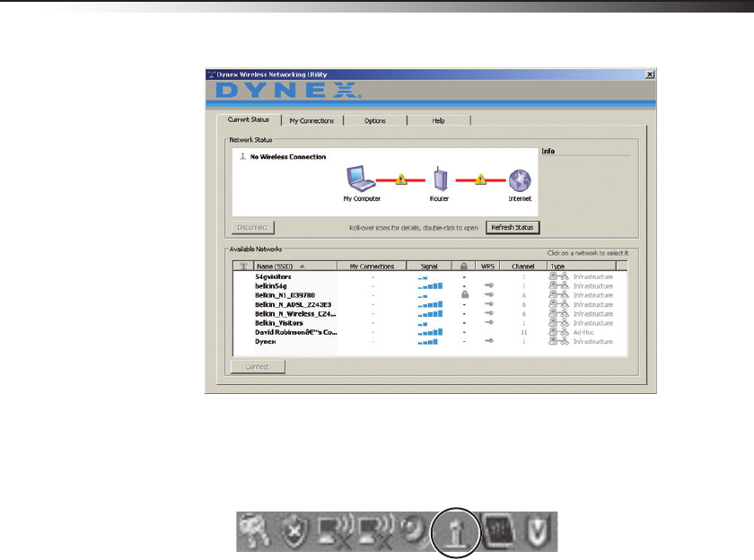Viewport: 754px width, 560px height.
Task: Click Infrastructure type icon for 54gvisitors
Action: 558,276
